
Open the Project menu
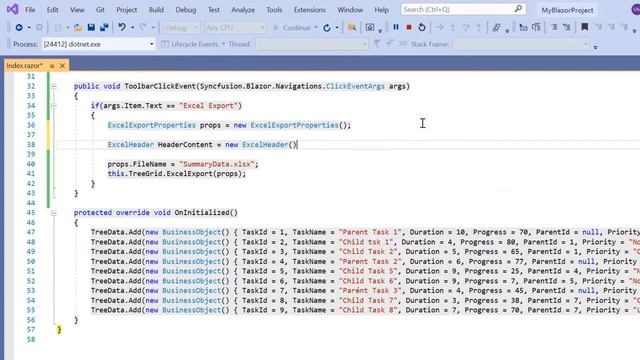pyautogui.click(x=126, y=9)
